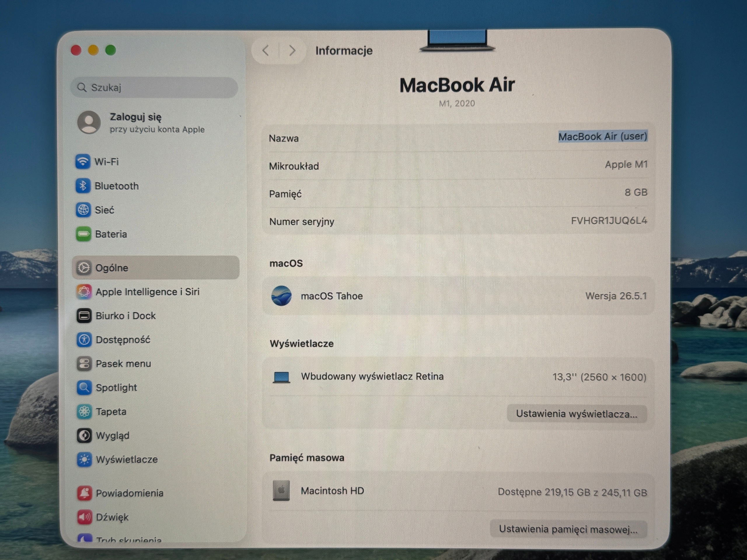Open Wygląd settings
This screenshot has height=560, width=747.
[x=156, y=436]
